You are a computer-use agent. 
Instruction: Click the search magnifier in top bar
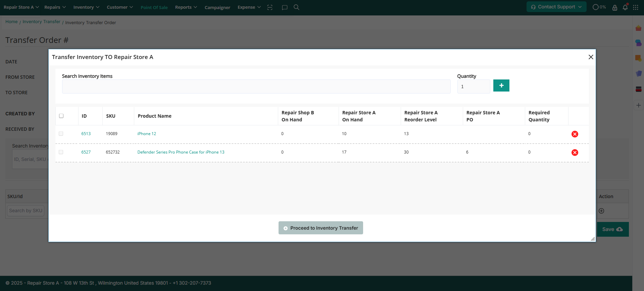pos(296,7)
